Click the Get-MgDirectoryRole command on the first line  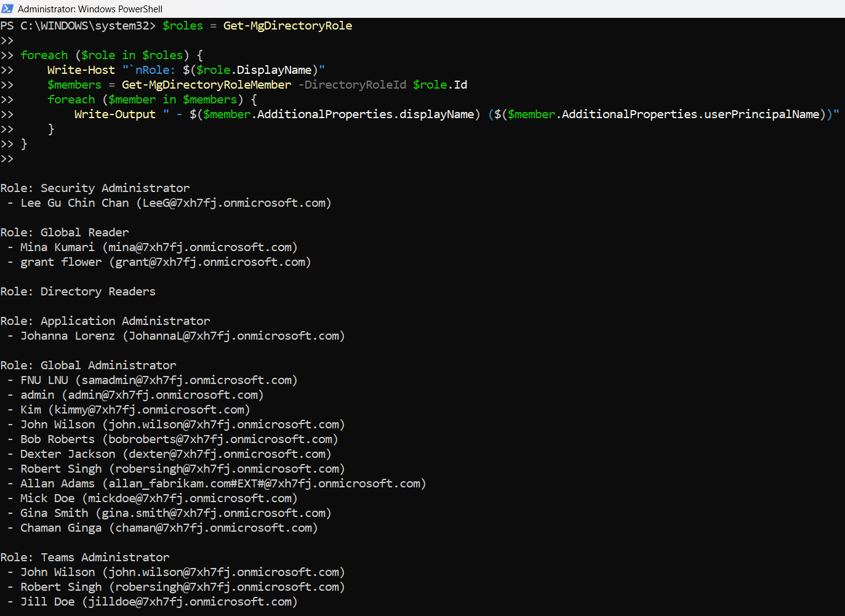287,26
